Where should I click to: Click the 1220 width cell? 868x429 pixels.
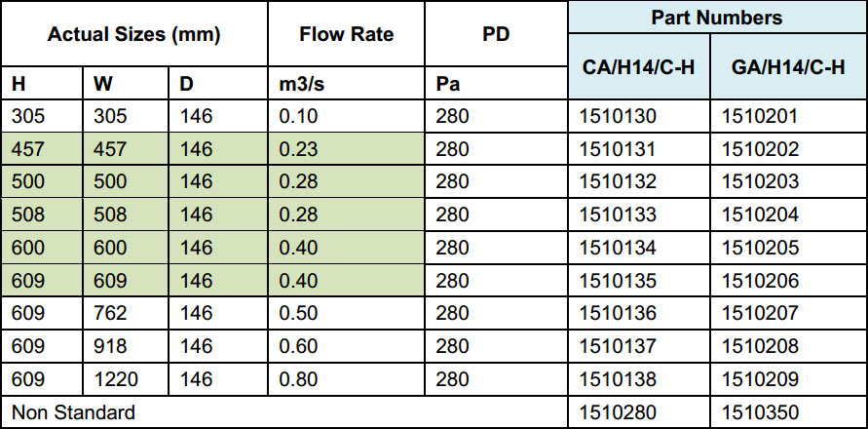(x=126, y=379)
